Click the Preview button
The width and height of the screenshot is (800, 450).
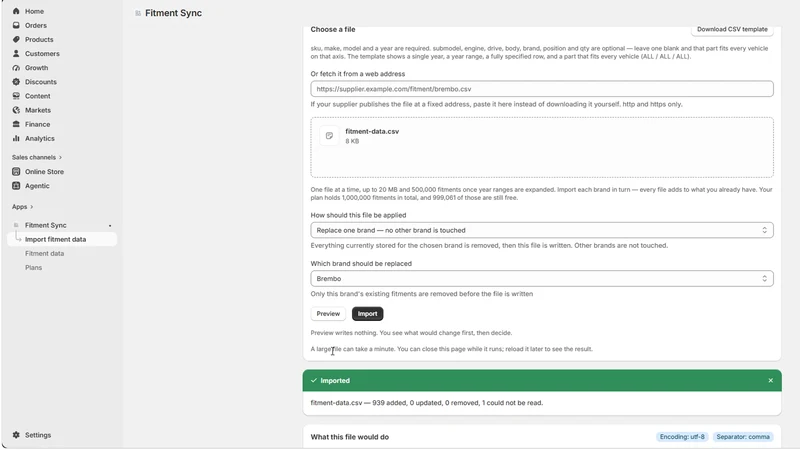point(328,314)
